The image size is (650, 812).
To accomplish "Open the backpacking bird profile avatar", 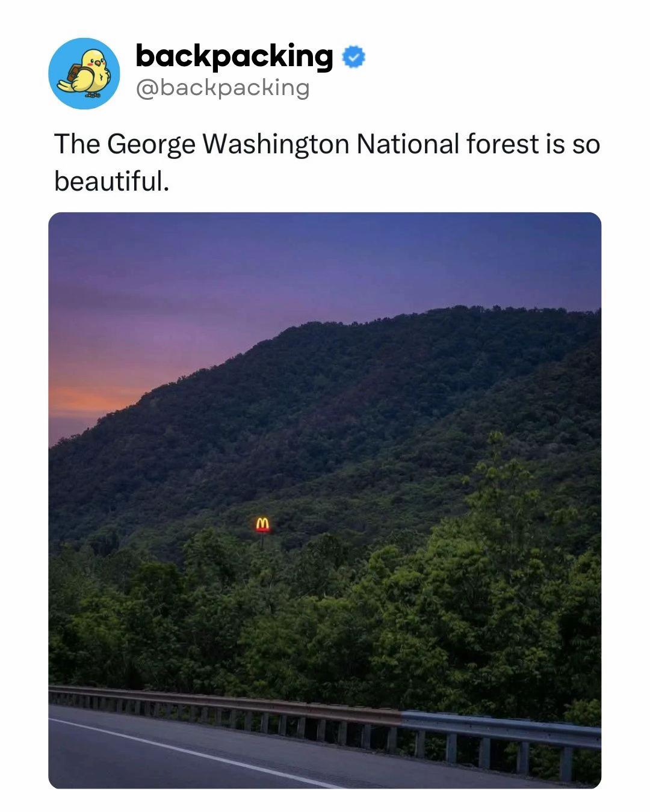I will coord(84,73).
